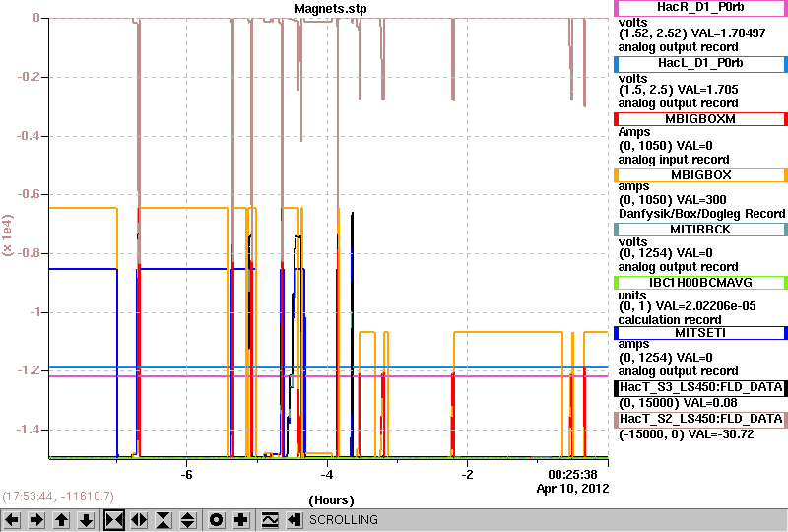788x532 pixels.
Task: Select the HacT_S2_LS450:FLD_DATA legend box
Action: click(700, 420)
